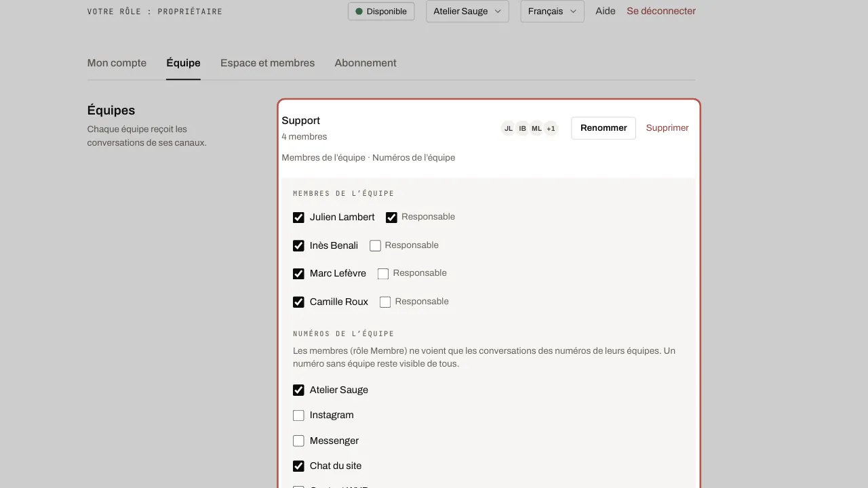Open the Atelier Sauge workspace dropdown
The width and height of the screenshot is (868, 488).
point(467,12)
